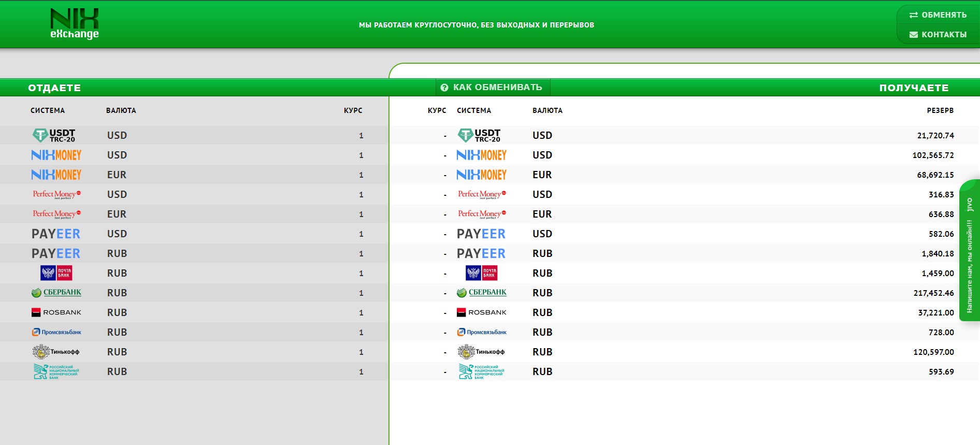
Task: Click EUR currency in ОТДАЕТЕ Perfect Money row
Action: point(117,214)
